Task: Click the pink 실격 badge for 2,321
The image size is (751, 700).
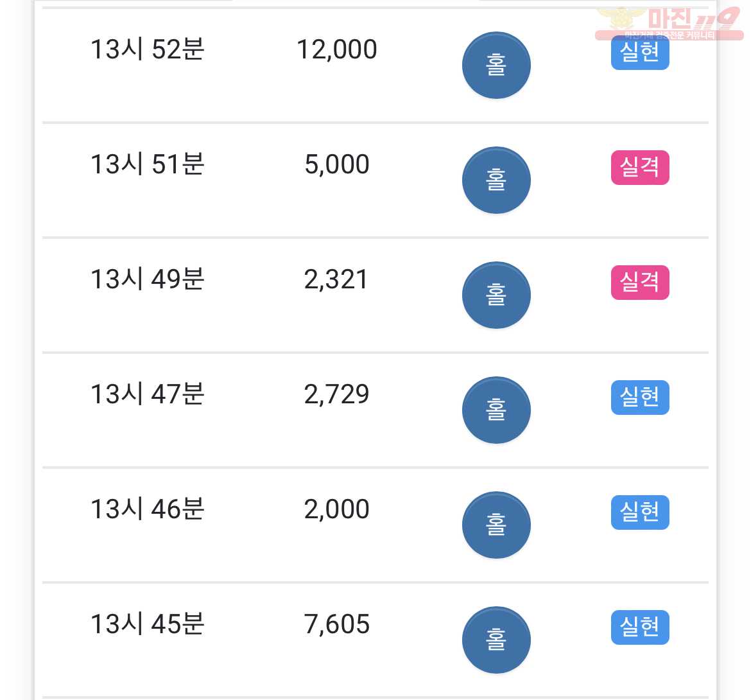Action: 640,282
